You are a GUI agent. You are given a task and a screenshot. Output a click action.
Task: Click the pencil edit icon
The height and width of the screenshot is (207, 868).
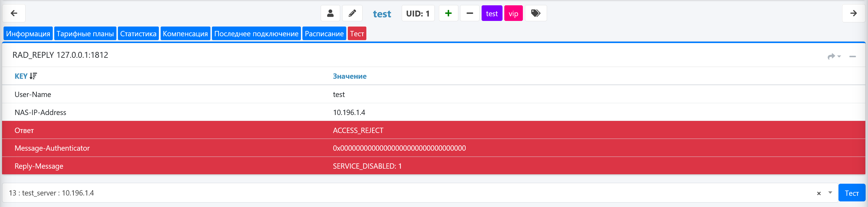click(352, 13)
